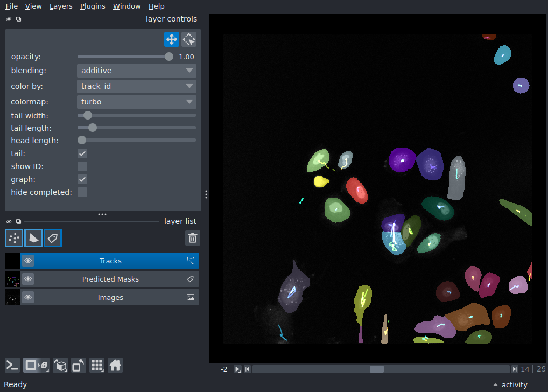Select the Predicted Masks layer row
Image resolution: width=548 pixels, height=392 pixels.
(110, 279)
